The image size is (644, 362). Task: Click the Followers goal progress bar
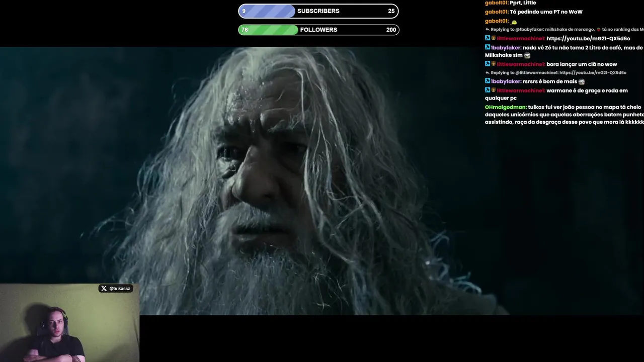318,30
